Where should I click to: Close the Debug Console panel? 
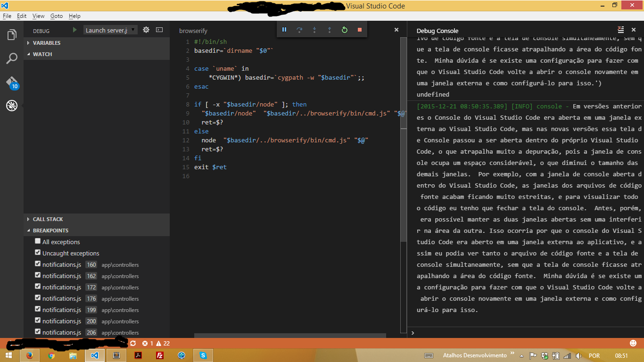pyautogui.click(x=633, y=30)
